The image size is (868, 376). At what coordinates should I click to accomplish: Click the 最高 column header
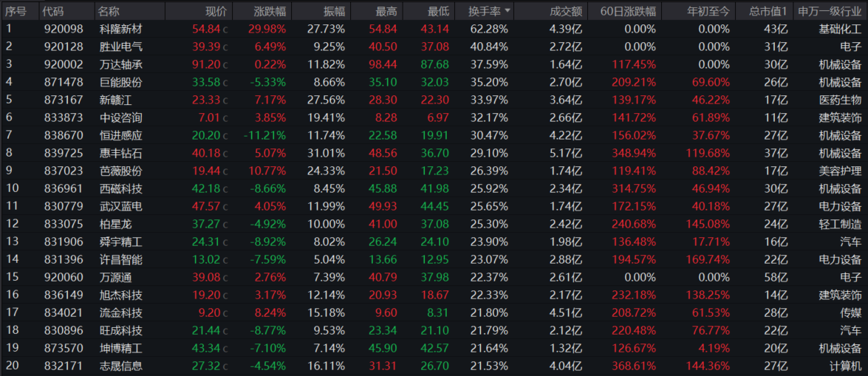pos(386,10)
